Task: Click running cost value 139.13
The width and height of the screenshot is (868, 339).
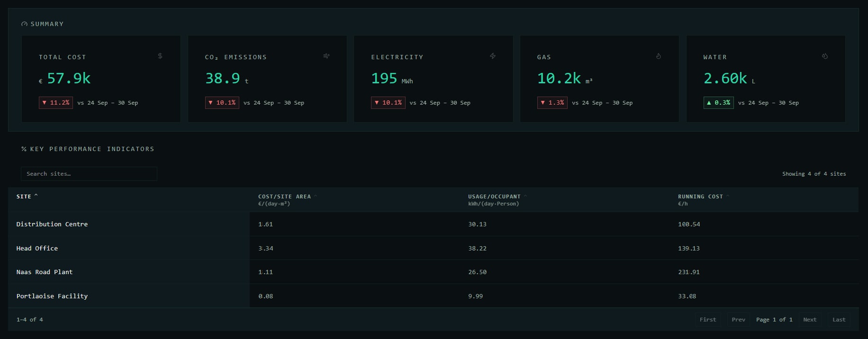Action: (689, 248)
